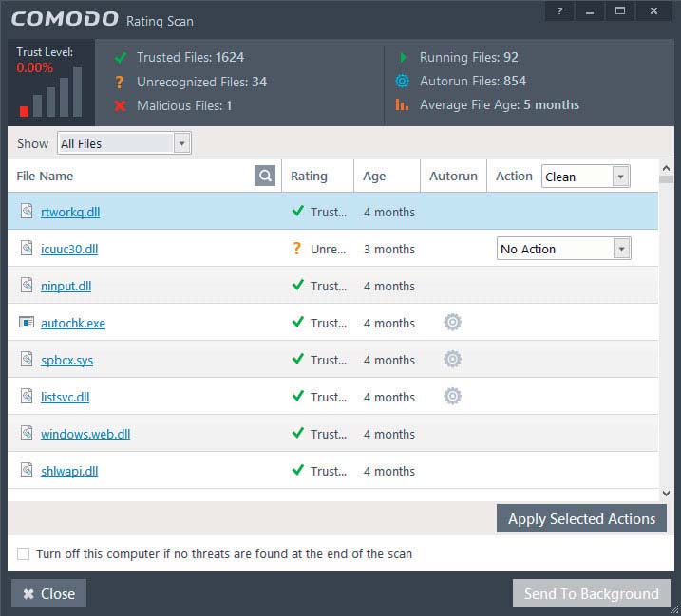Click Send To Background button
The height and width of the screenshot is (616, 681).
click(x=591, y=593)
